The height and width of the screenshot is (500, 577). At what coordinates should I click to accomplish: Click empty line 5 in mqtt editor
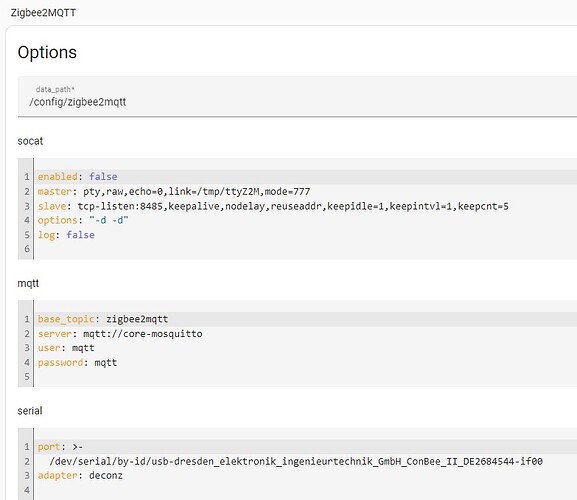305,377
